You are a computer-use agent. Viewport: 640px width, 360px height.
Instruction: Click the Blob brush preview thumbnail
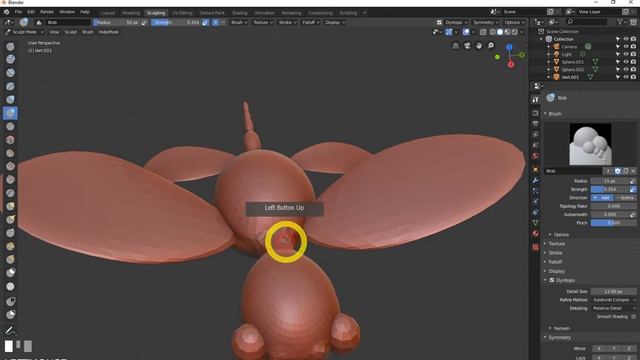[590, 144]
